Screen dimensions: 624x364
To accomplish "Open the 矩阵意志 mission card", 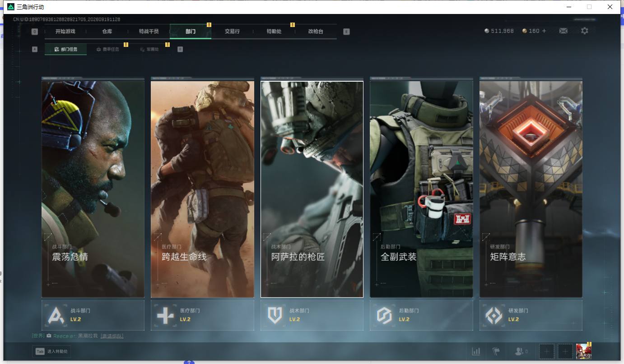I will [531, 189].
